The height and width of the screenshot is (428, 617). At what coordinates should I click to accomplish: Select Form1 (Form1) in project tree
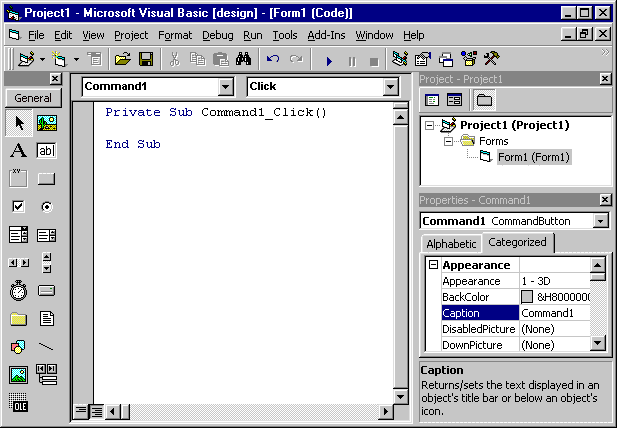533,157
